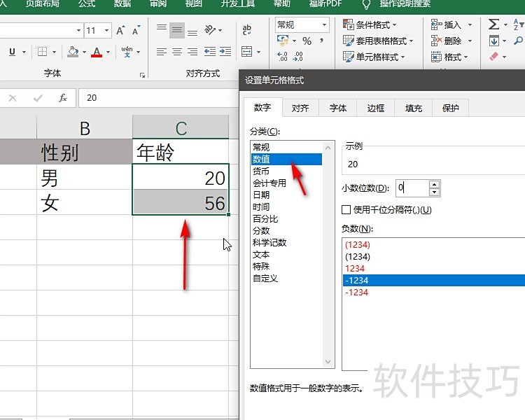Viewport: 525px width, 420px height.
Task: Align cell text left
Action: (x=162, y=52)
